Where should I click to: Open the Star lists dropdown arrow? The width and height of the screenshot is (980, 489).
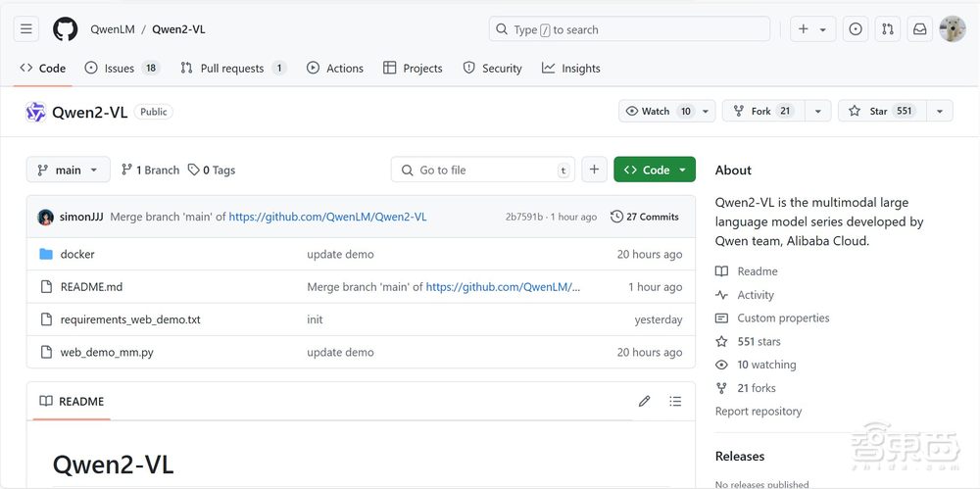click(940, 112)
